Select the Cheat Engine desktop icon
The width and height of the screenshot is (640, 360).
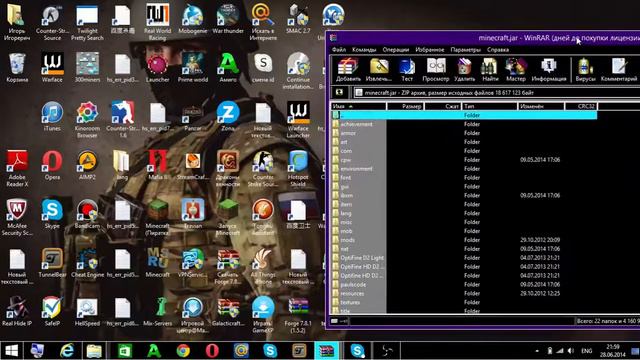(87, 262)
